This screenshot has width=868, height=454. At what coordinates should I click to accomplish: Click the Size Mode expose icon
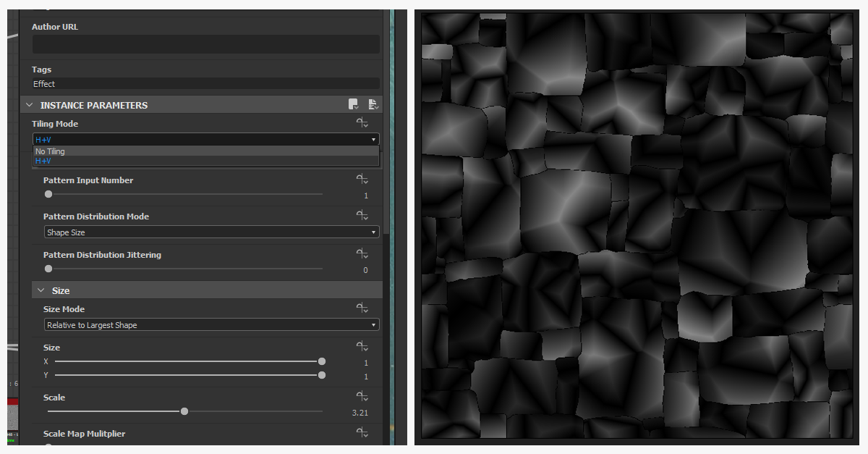pos(362,308)
